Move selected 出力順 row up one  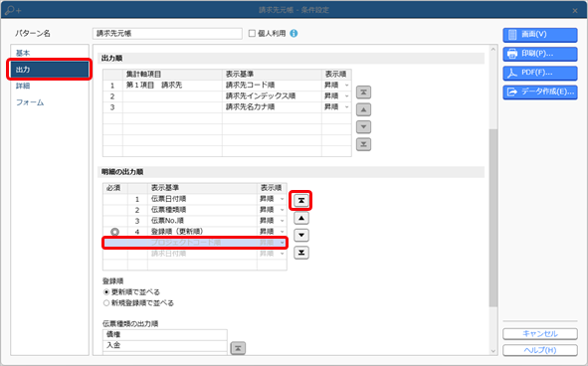point(363,109)
